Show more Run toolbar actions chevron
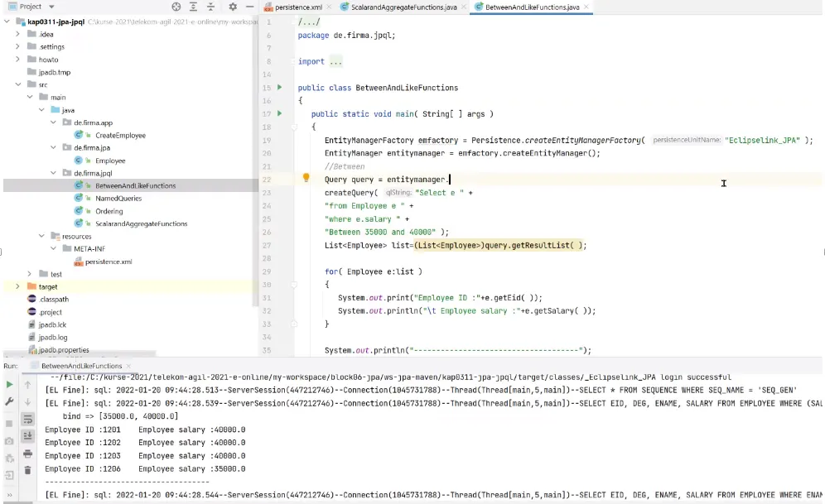The image size is (825, 504). click(9, 495)
